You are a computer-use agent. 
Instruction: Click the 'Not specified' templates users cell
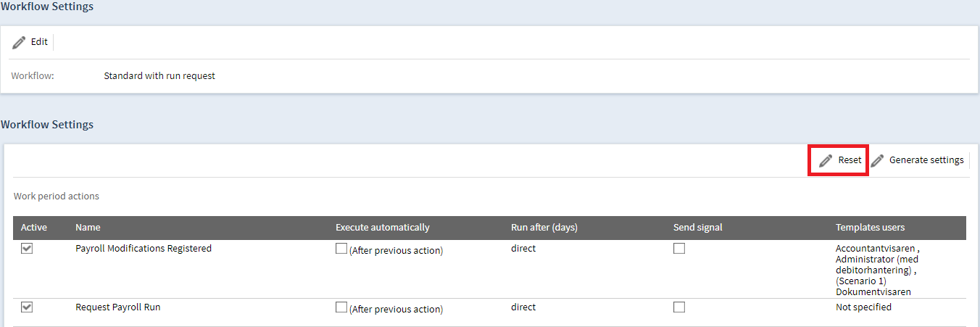pos(863,307)
